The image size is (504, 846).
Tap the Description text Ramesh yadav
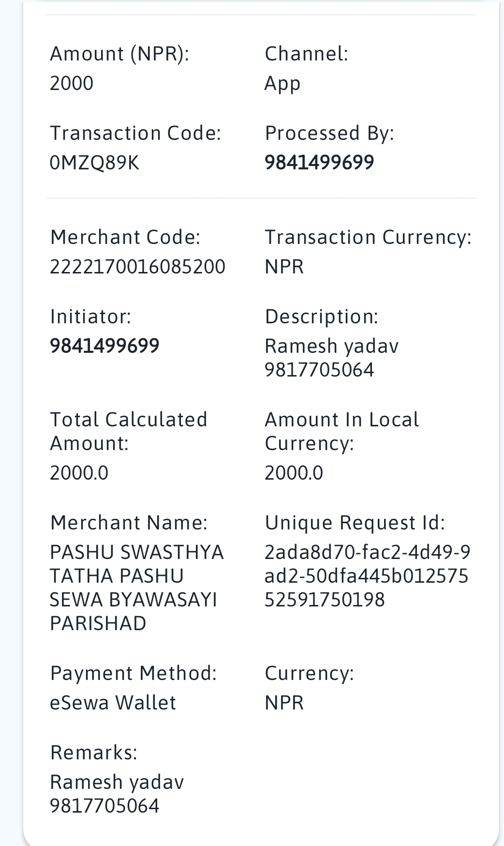click(x=331, y=346)
